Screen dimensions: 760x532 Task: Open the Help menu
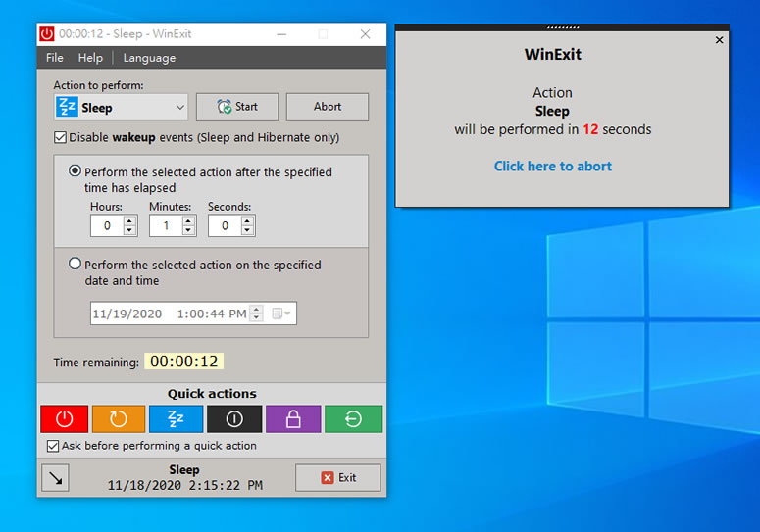pyautogui.click(x=90, y=58)
